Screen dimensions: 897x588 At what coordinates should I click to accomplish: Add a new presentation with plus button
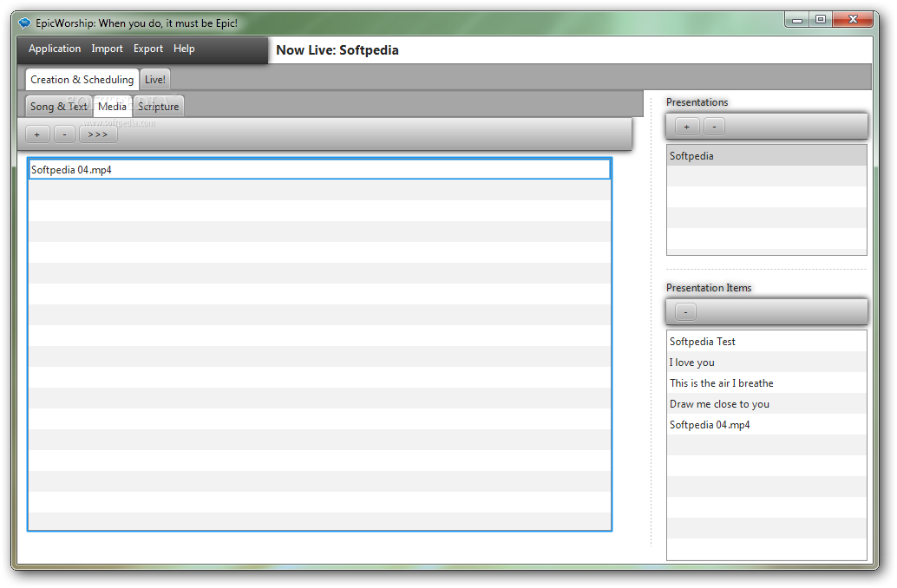(x=686, y=127)
